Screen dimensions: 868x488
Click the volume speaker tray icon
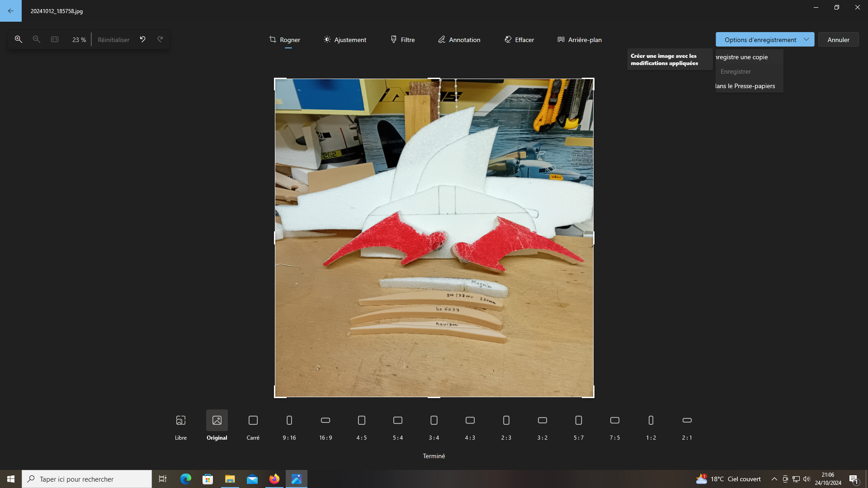coord(807,479)
